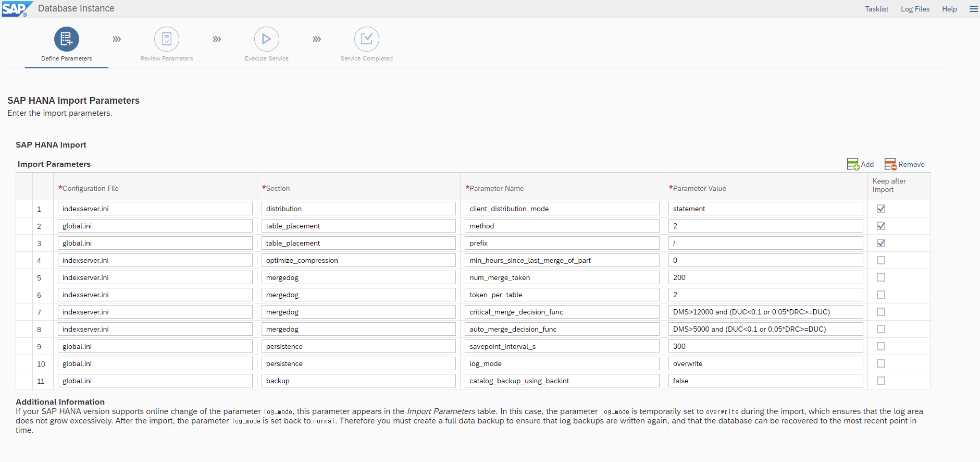Click the Review Parameters tab label
The width and height of the screenshot is (980, 462).
(x=167, y=58)
